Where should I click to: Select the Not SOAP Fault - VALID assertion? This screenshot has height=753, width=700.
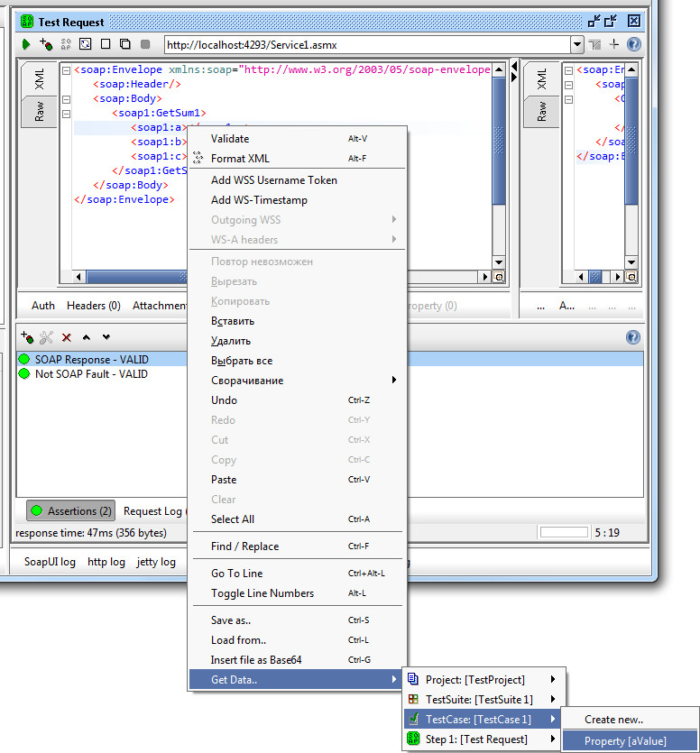[91, 374]
